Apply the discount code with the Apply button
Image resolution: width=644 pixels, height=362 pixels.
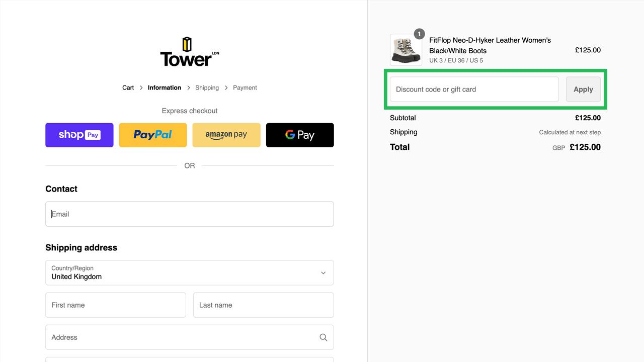pos(583,89)
